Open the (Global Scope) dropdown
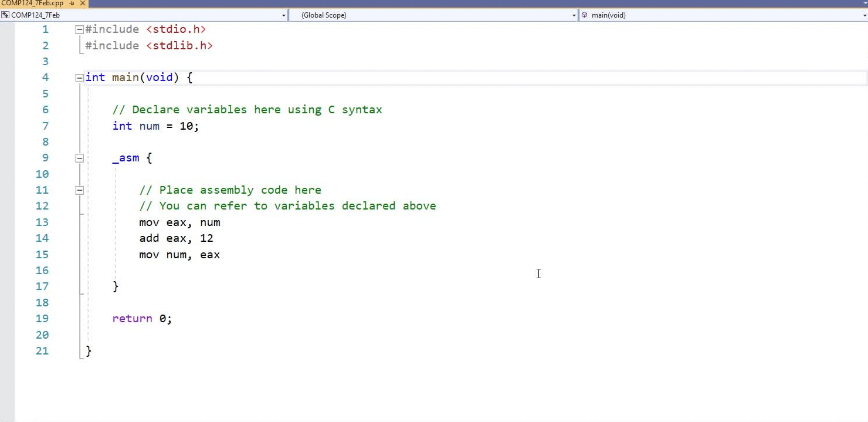Viewport: 868px width, 422px height. point(574,15)
